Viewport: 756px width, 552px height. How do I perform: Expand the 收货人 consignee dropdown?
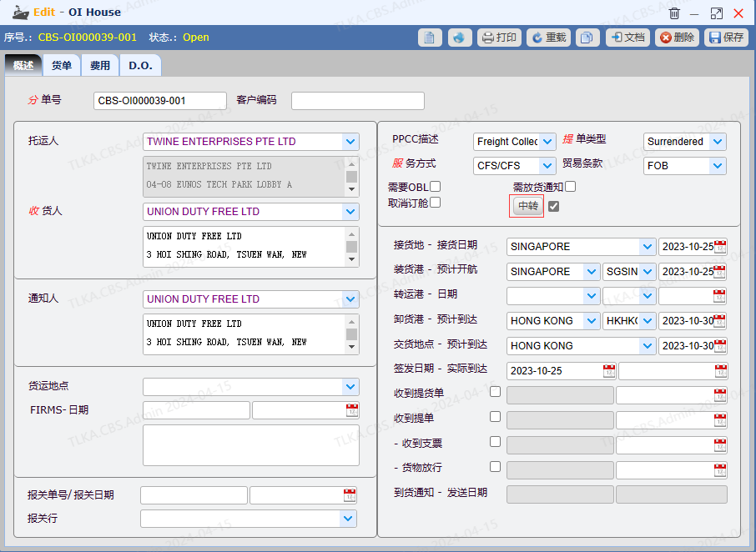pos(350,212)
